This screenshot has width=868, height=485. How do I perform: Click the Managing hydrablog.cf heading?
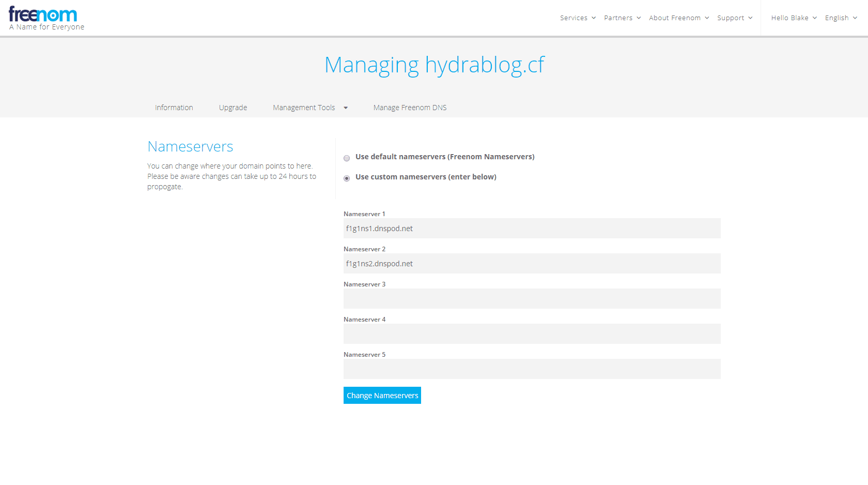point(434,65)
